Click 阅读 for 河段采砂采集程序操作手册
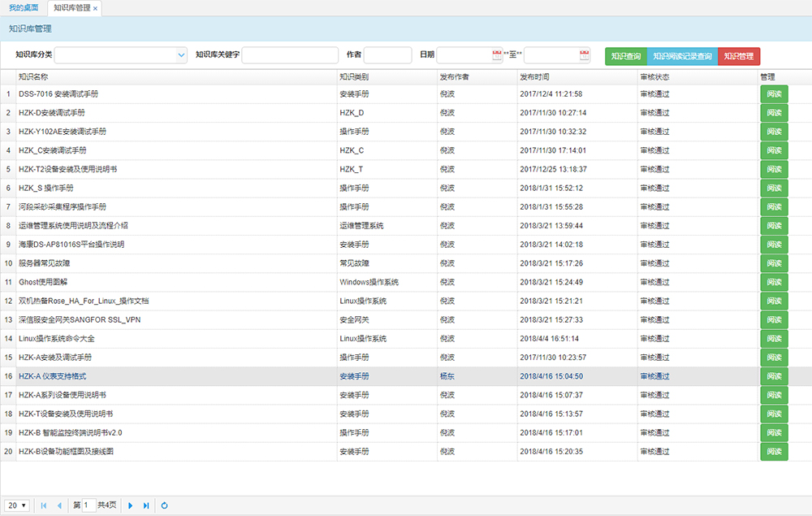 click(x=774, y=207)
